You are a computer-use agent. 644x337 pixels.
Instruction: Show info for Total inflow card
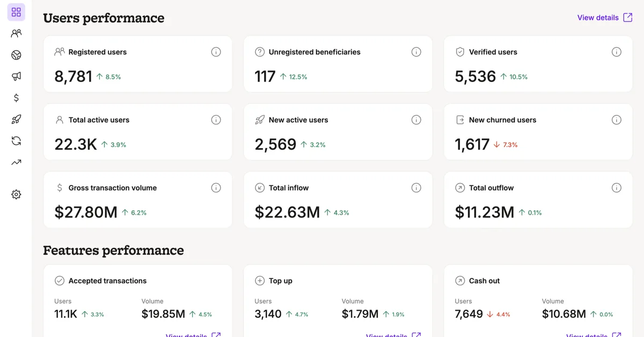click(416, 188)
